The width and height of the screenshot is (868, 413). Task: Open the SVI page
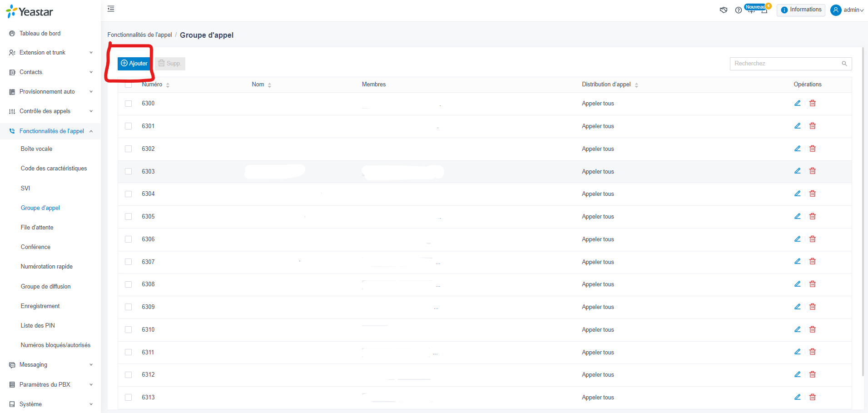point(25,189)
